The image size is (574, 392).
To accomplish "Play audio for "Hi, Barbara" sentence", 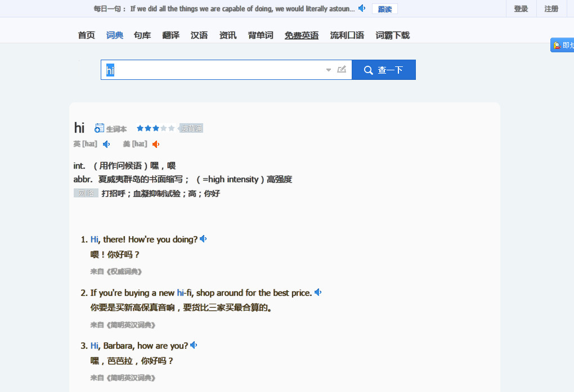I will pyautogui.click(x=194, y=345).
